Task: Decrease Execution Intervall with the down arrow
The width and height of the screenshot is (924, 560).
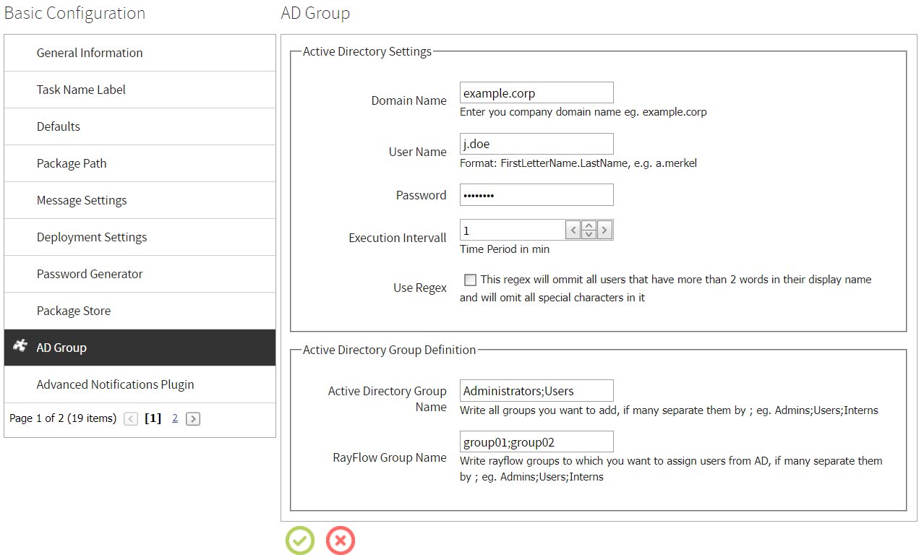Action: tap(589, 235)
